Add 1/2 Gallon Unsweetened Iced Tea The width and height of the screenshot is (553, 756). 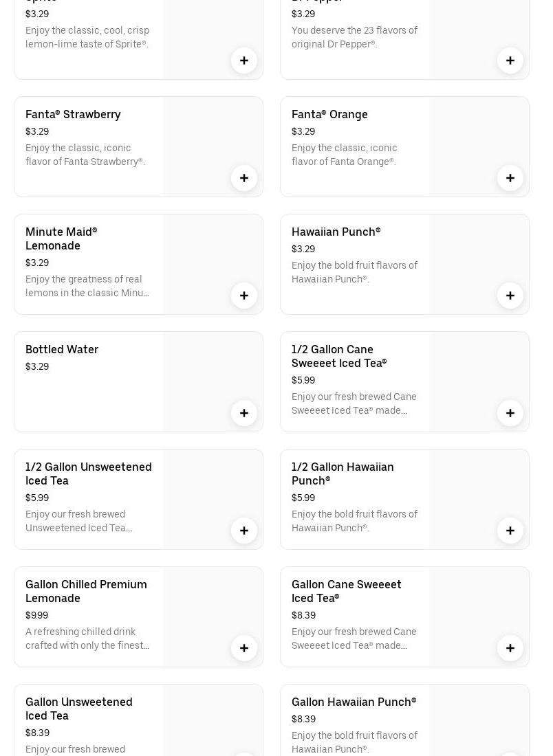pos(244,531)
